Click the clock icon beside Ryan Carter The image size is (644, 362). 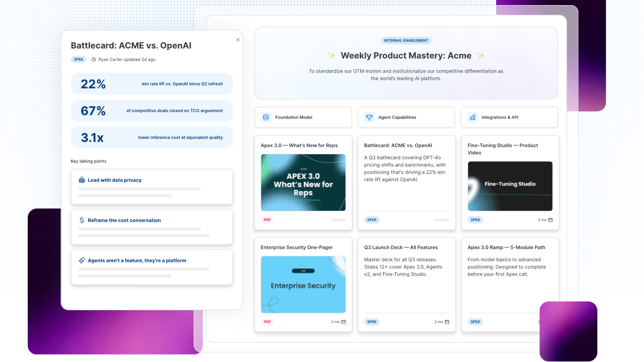[94, 60]
